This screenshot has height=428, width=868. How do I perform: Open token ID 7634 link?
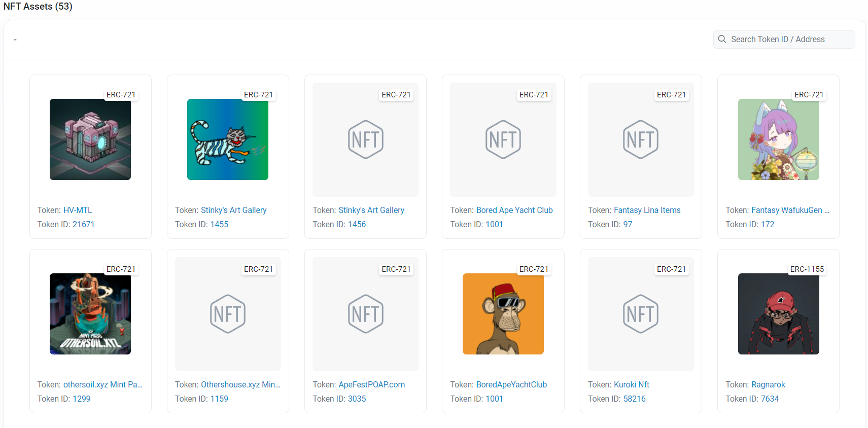coord(770,399)
